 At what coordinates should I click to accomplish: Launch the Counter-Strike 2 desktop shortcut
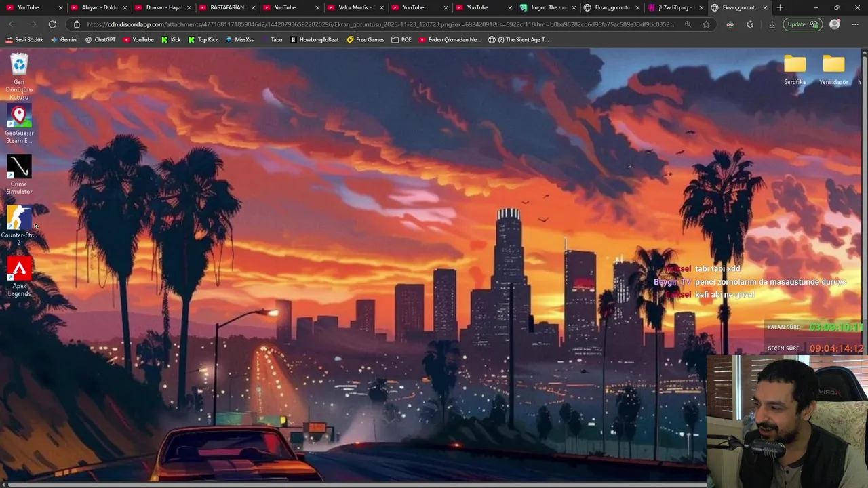19,226
